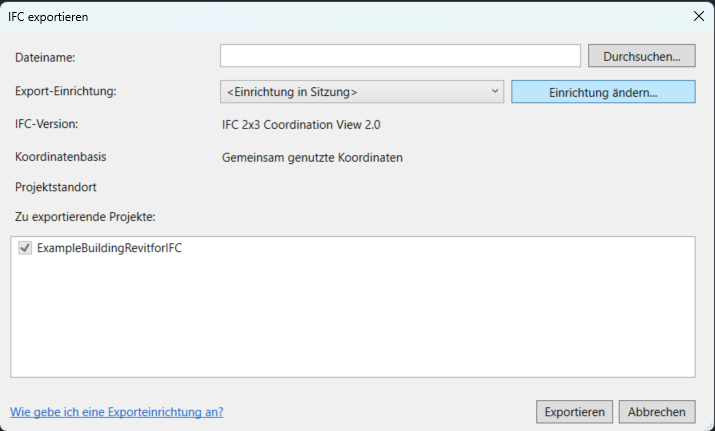
Task: Click the Projektstandort label
Action: coord(56,187)
